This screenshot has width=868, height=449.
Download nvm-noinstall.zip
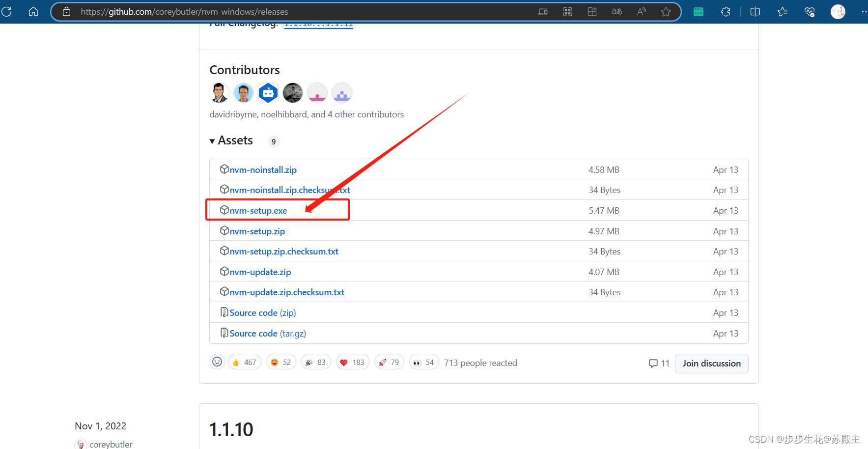click(x=263, y=170)
